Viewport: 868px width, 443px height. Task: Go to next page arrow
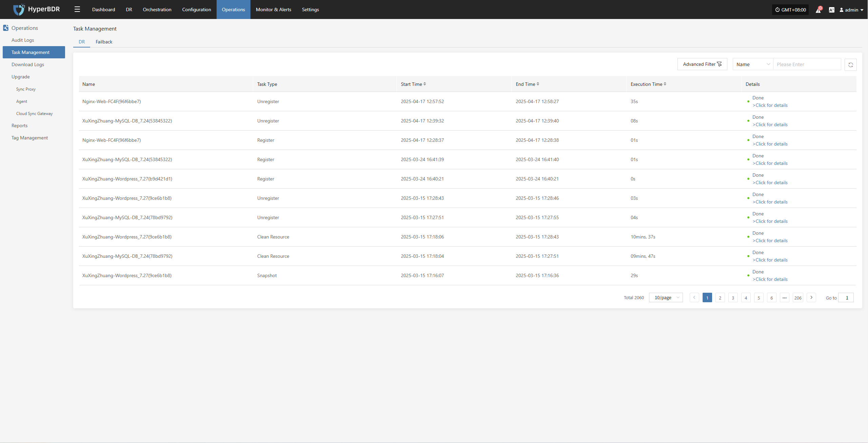tap(811, 297)
